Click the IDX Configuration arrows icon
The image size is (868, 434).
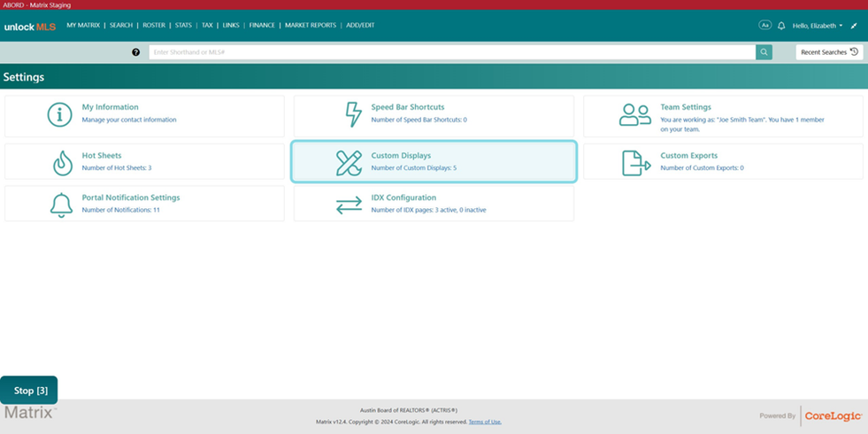click(350, 205)
